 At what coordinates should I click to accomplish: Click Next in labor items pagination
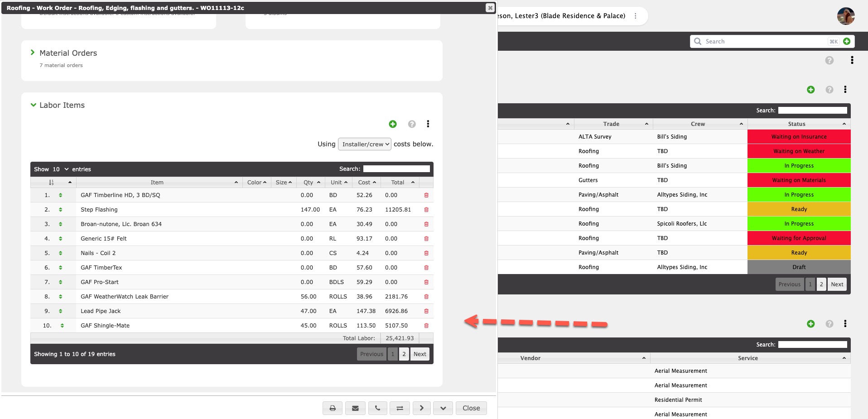point(420,354)
